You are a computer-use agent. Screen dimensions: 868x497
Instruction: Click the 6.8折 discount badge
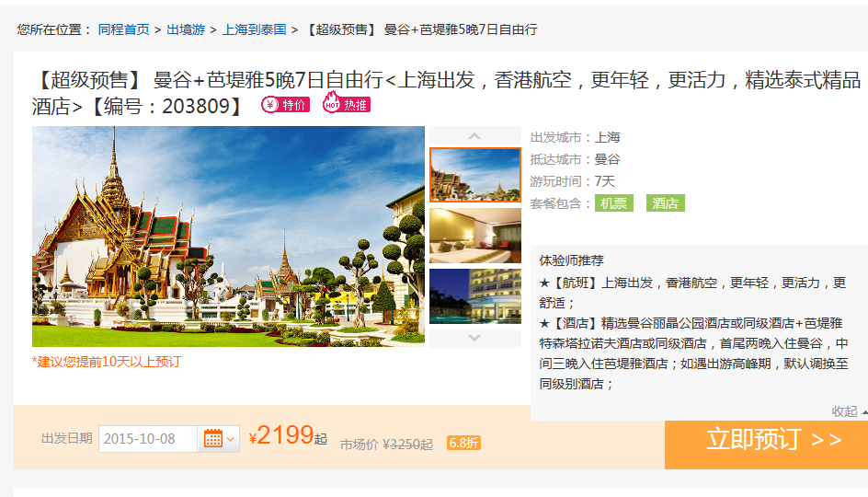[x=464, y=444]
